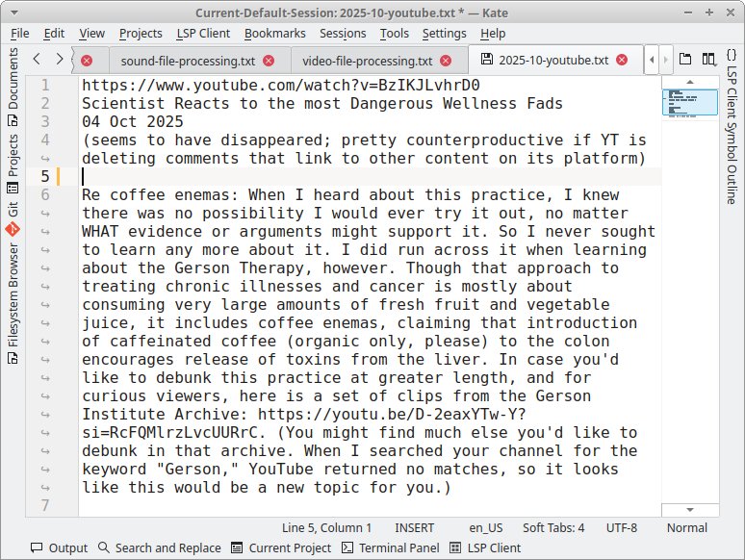This screenshot has height=560, width=745.
Task: Close the sound-file-processing.txt tab
Action: pyautogui.click(x=269, y=61)
